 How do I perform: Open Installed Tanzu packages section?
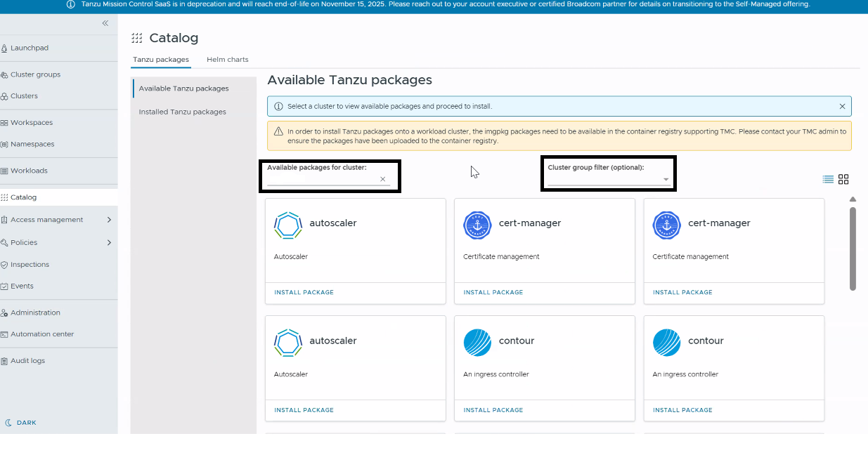click(x=182, y=112)
